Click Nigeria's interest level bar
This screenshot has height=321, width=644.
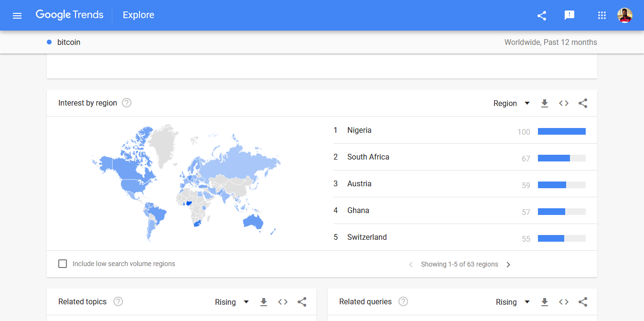(x=561, y=131)
